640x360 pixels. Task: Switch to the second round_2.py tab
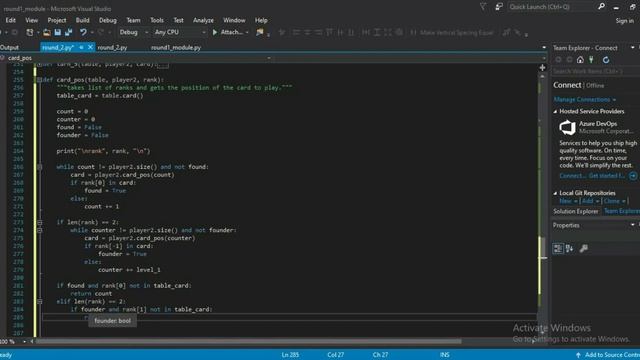coord(112,48)
